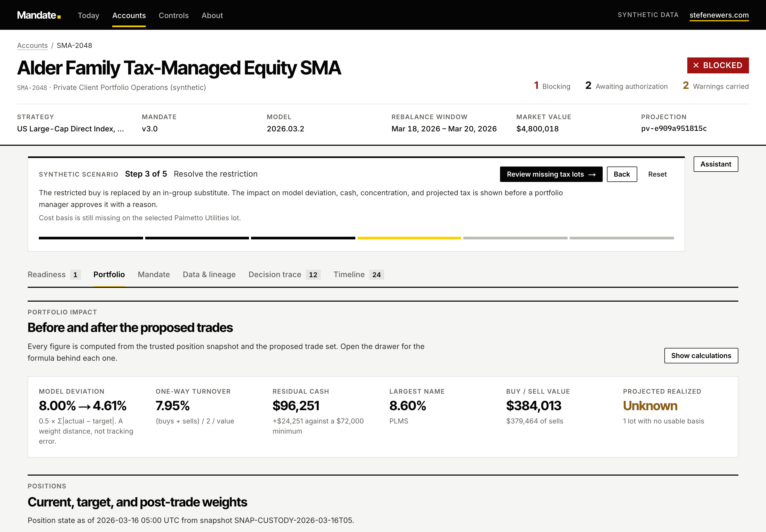Click the last gray progress segment
This screenshot has height=532, width=766.
pos(621,238)
